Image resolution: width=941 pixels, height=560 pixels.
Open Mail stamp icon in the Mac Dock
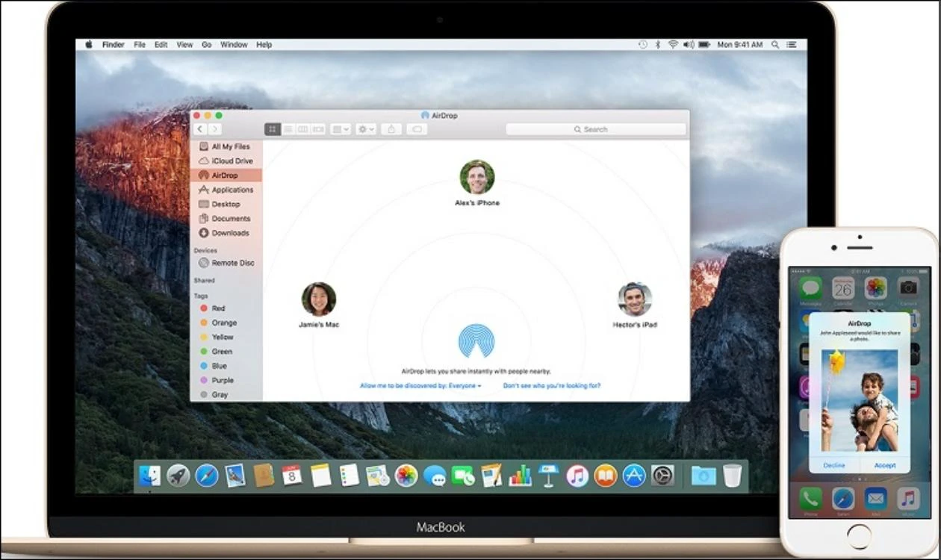[x=235, y=475]
